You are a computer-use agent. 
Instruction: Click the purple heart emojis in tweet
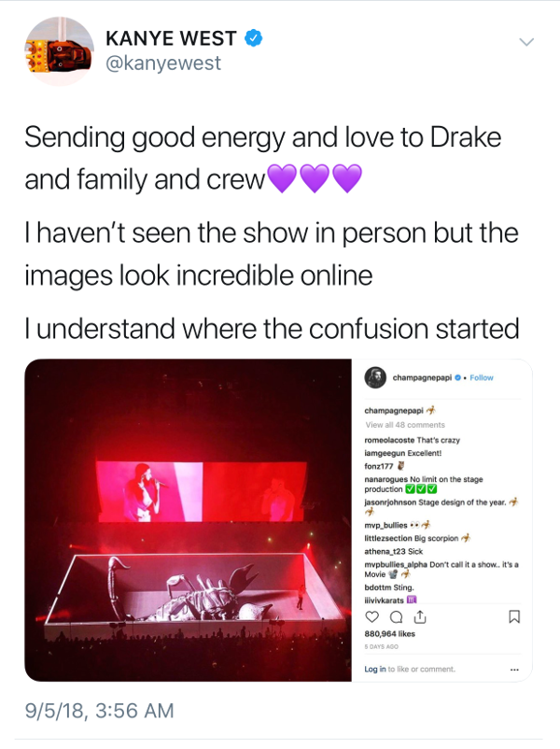pyautogui.click(x=315, y=178)
